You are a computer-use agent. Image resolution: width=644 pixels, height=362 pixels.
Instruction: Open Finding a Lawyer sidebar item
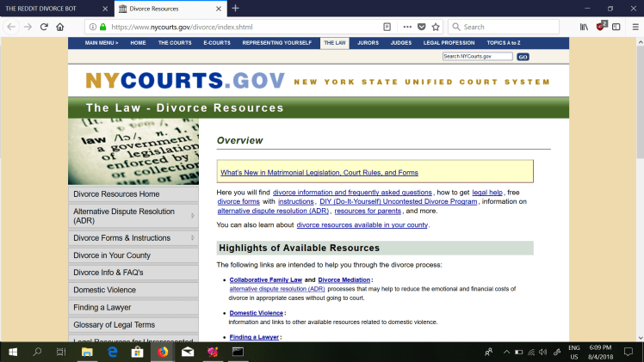(133, 308)
